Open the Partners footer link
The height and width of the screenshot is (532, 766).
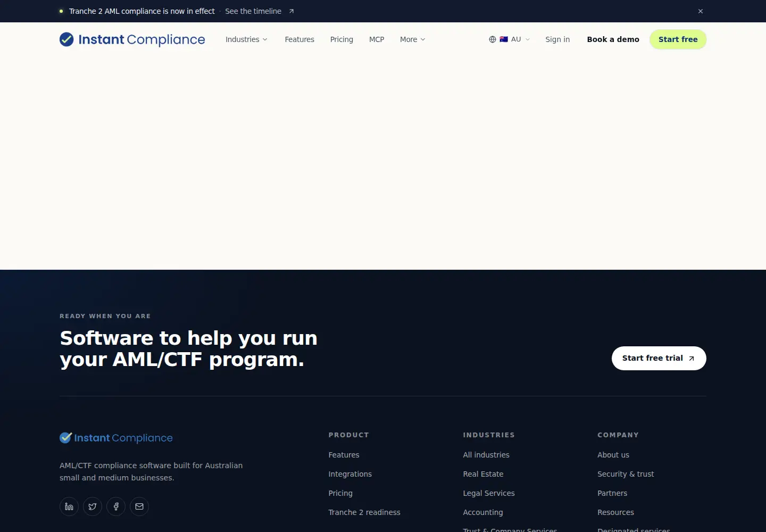pos(612,493)
